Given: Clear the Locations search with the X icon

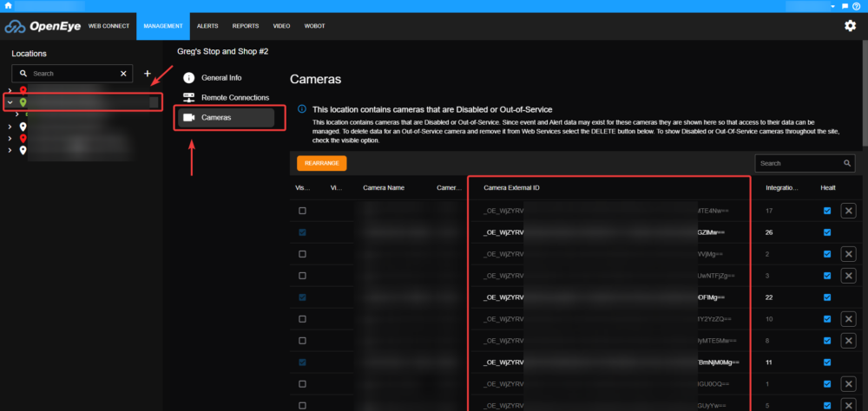Looking at the screenshot, I should [123, 73].
